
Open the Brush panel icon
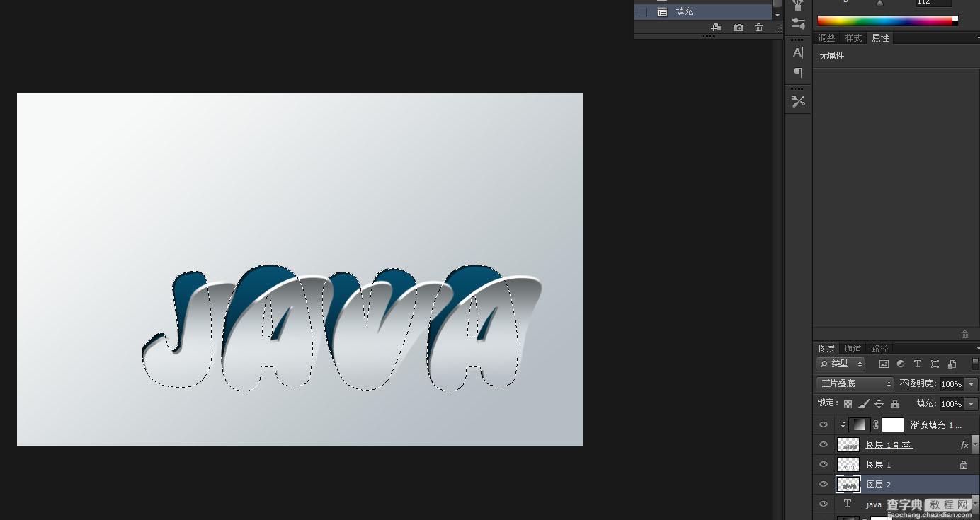[798, 4]
